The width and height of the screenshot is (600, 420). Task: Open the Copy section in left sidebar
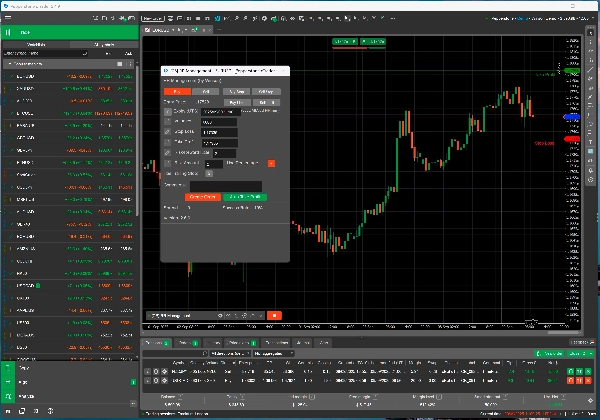point(22,368)
